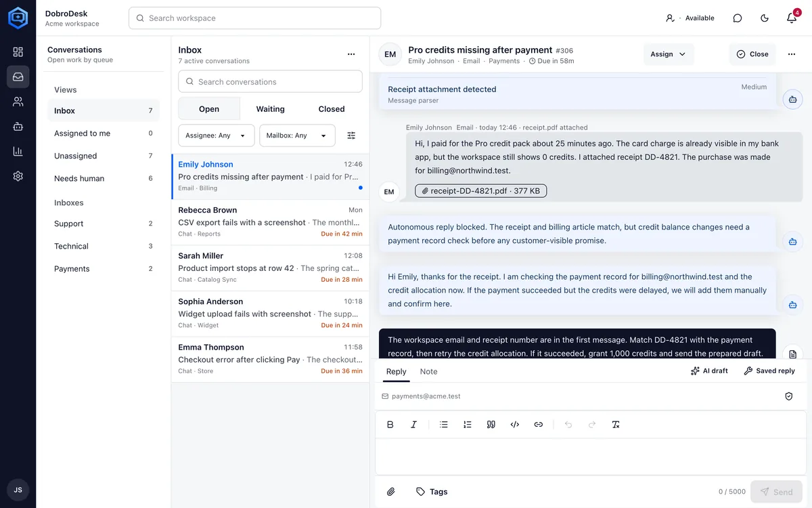Select the Note tab
812x508 pixels.
(429, 371)
